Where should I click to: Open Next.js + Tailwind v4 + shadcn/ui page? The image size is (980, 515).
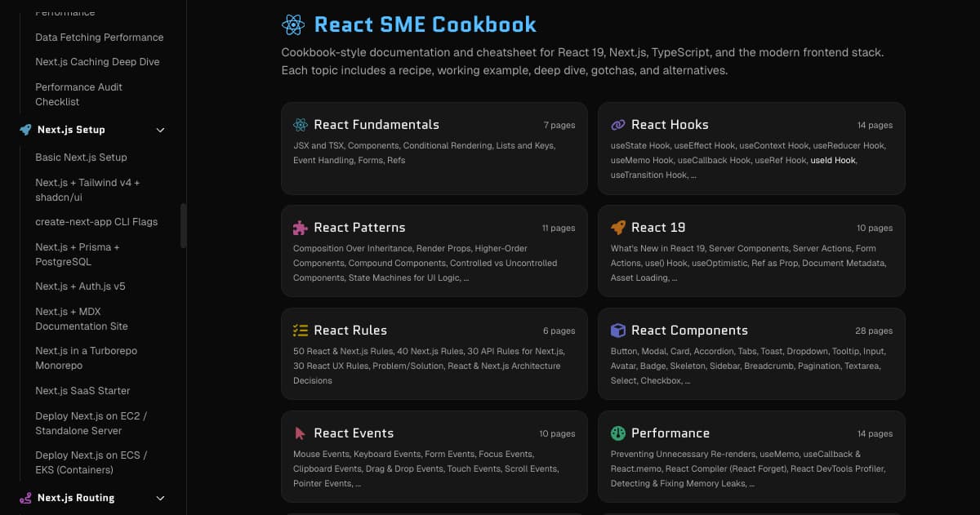[x=87, y=190]
